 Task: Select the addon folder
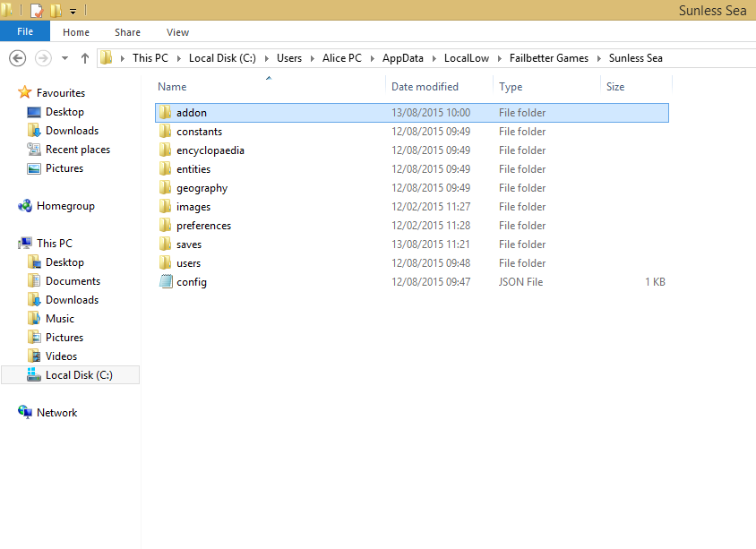(x=412, y=113)
